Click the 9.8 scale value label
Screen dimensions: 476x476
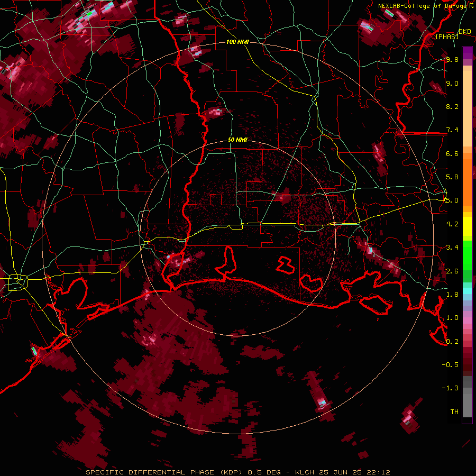(452, 60)
